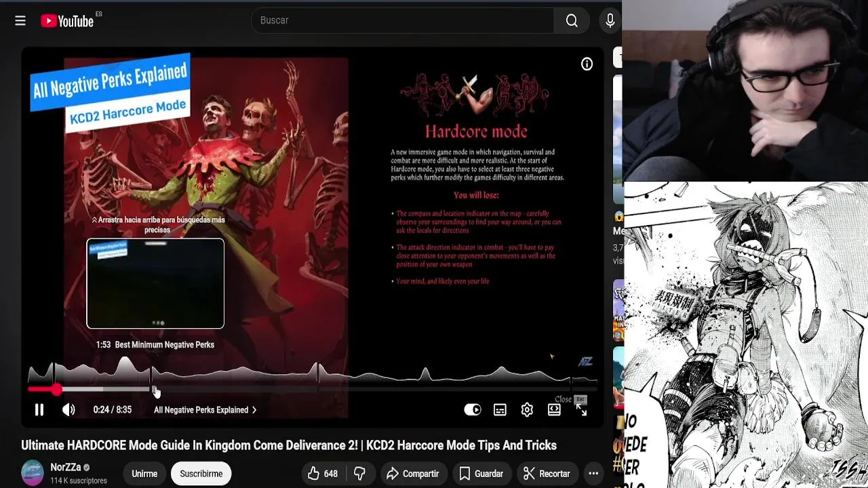
Task: Pause the video
Action: [x=39, y=409]
